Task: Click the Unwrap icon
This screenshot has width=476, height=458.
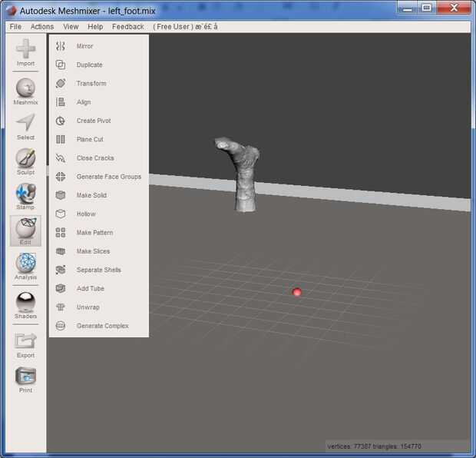Action: (61, 307)
